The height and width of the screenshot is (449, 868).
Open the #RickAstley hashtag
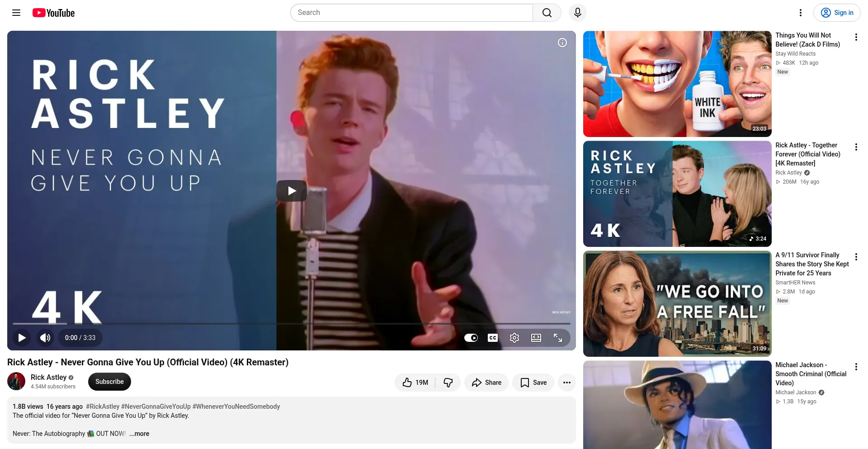pyautogui.click(x=103, y=406)
